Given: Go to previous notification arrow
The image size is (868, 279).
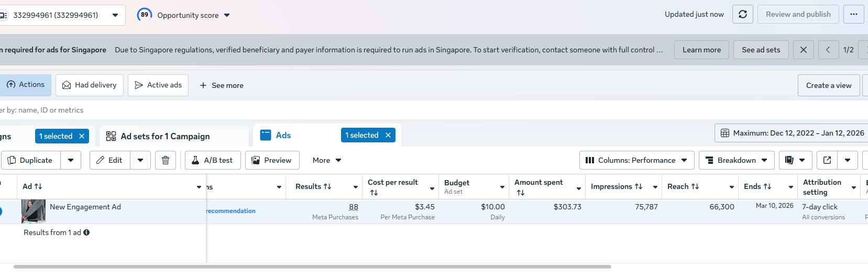Looking at the screenshot, I should tap(828, 50).
